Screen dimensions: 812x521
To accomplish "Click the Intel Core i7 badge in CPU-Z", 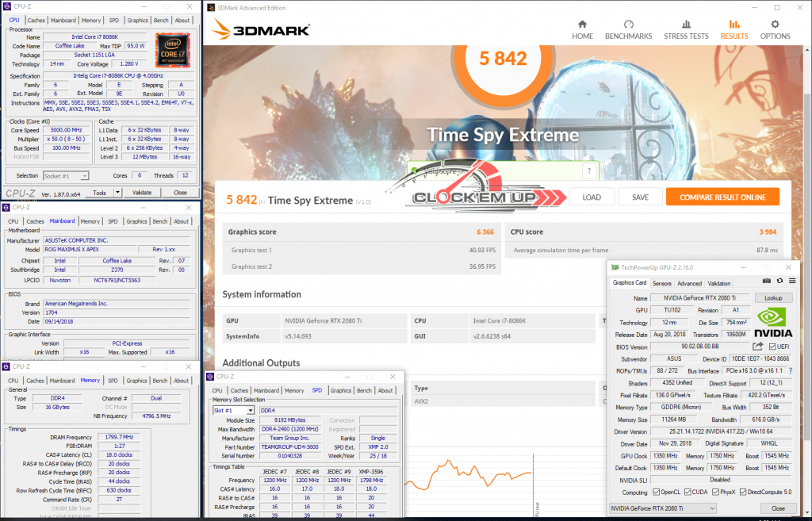I will (173, 50).
